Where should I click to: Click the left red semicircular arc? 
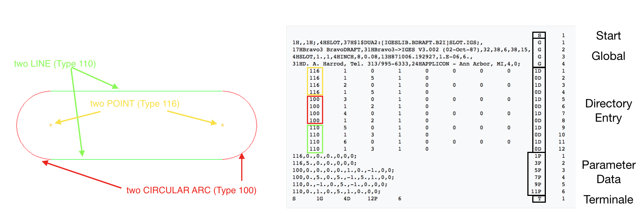[17, 125]
